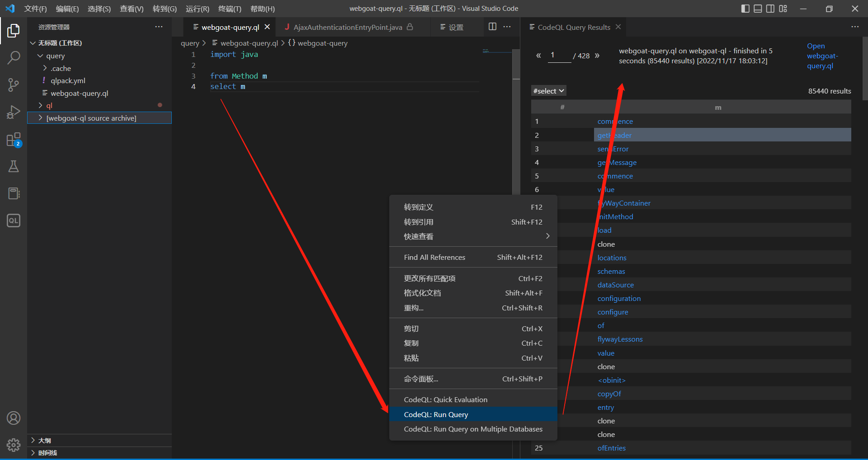The image size is (868, 460).
Task: Choose CodeQL: Run Query from context menu
Action: tap(473, 414)
